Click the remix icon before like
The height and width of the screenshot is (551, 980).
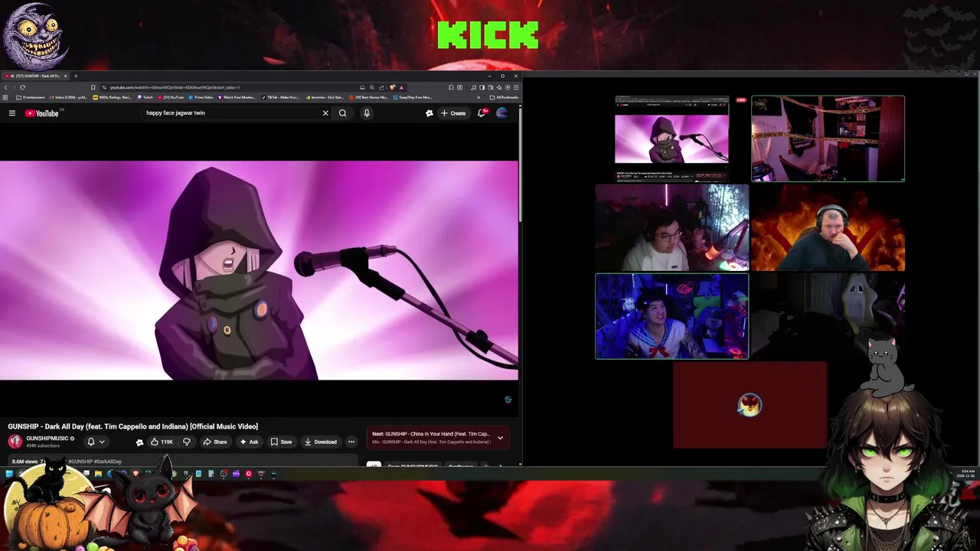(x=139, y=442)
